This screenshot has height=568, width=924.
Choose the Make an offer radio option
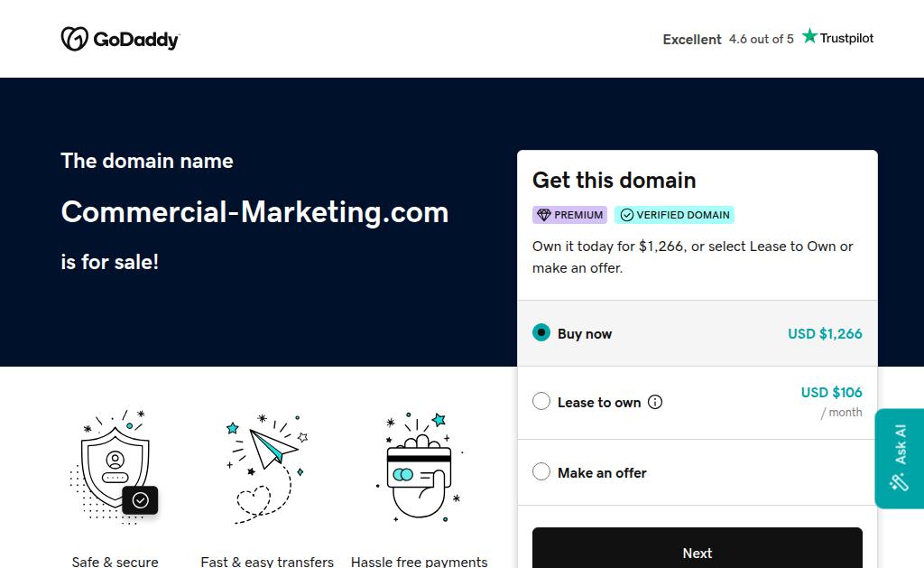[541, 471]
